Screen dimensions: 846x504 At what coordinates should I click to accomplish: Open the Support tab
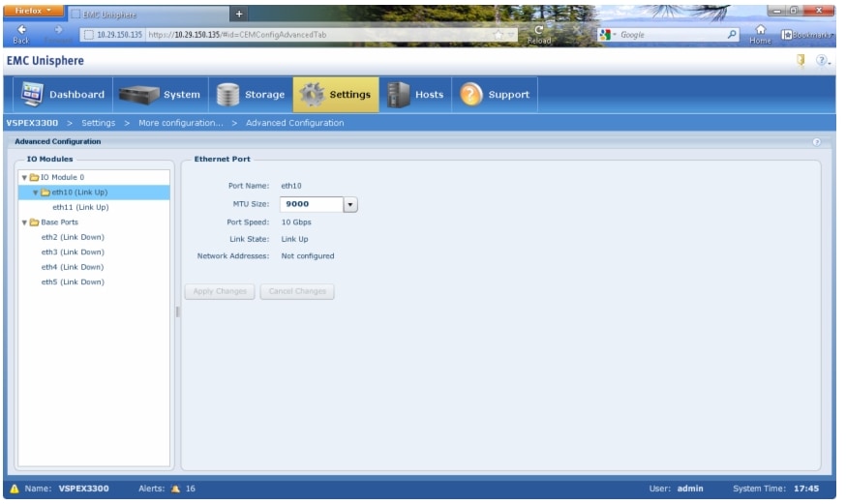pyautogui.click(x=495, y=95)
